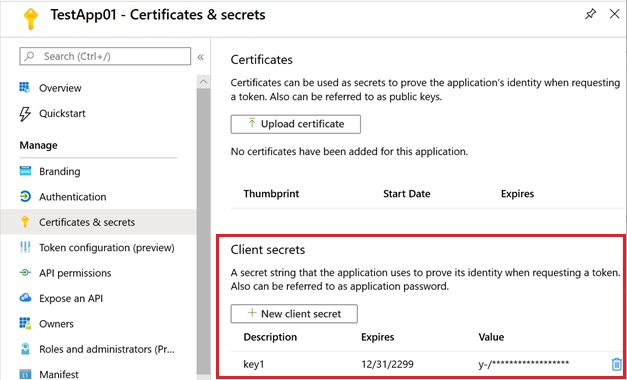627x380 pixels.
Task: Click the pin blade icon
Action: click(591, 14)
